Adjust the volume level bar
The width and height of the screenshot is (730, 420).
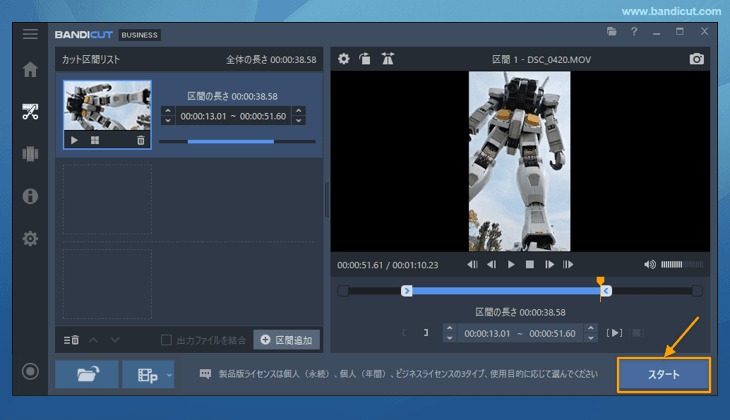[682, 264]
